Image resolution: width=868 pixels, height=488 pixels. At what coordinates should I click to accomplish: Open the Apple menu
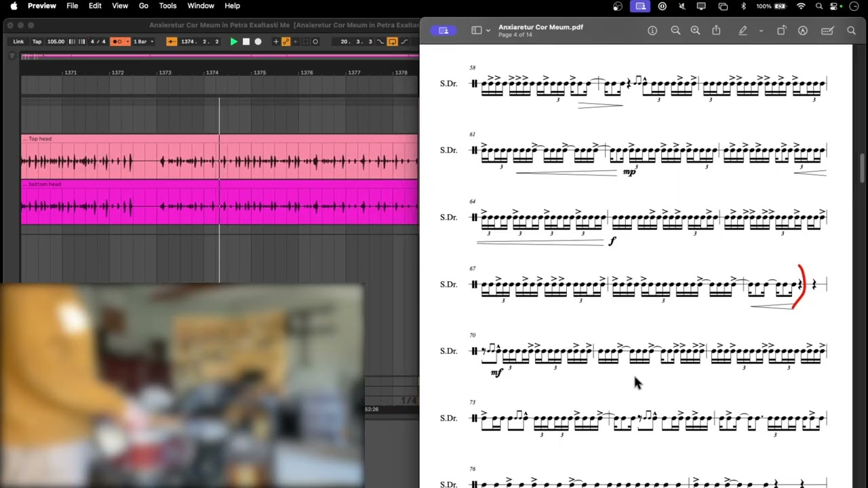click(14, 6)
